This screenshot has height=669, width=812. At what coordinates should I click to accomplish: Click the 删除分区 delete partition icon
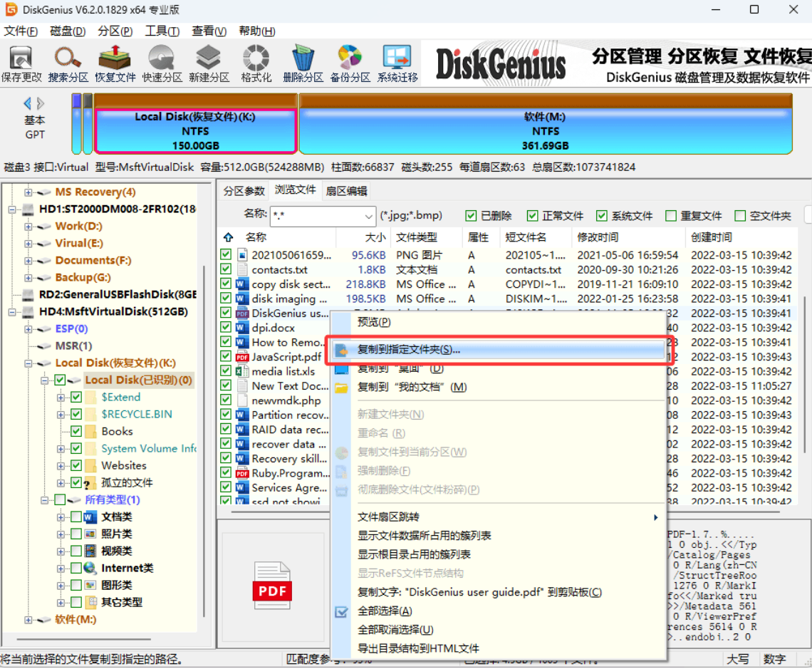[x=303, y=63]
